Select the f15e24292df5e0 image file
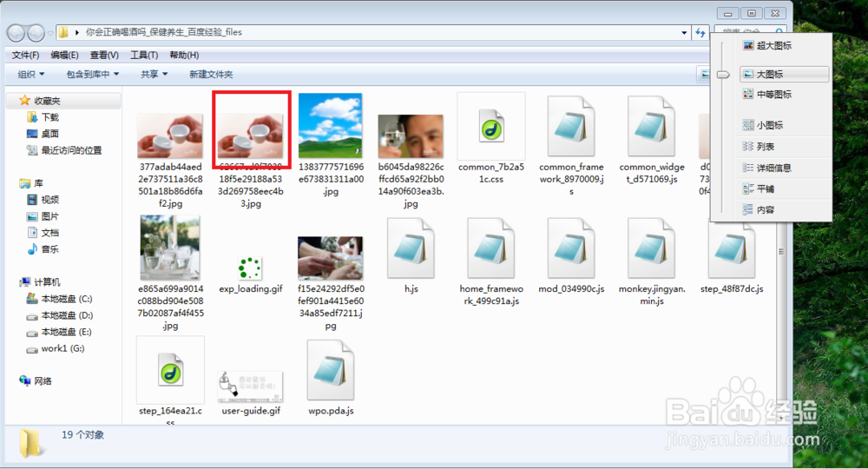This screenshot has width=868, height=469. (331, 259)
